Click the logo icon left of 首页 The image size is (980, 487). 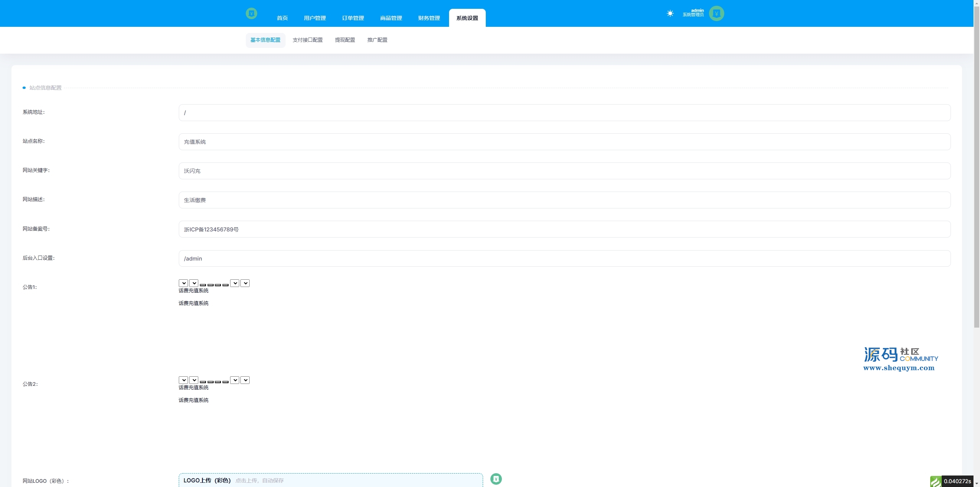click(251, 13)
